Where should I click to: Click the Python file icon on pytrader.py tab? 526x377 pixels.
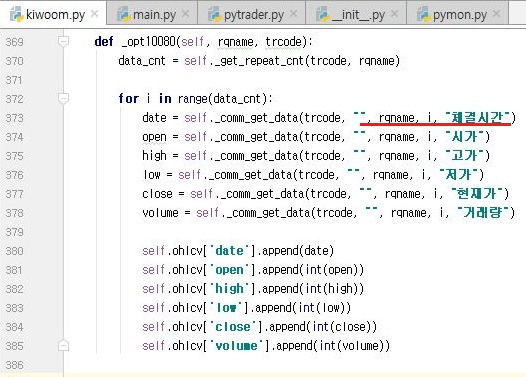point(215,14)
